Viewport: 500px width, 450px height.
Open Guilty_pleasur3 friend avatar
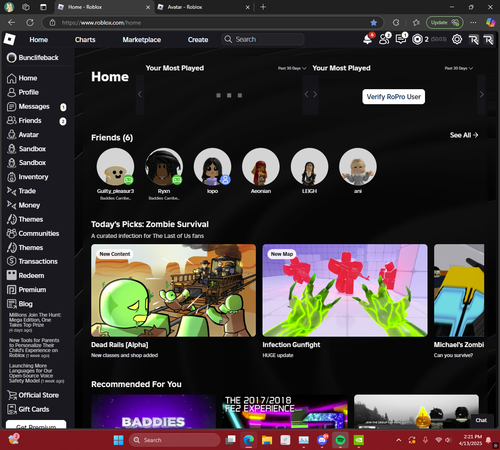(x=115, y=167)
